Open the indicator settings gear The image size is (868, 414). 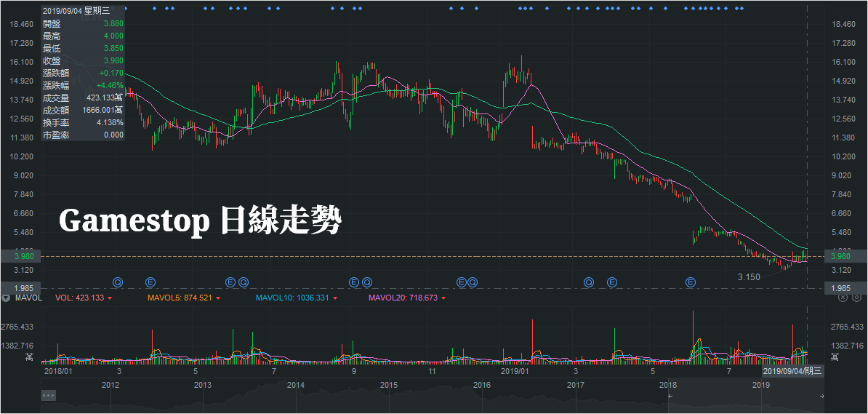[x=856, y=298]
